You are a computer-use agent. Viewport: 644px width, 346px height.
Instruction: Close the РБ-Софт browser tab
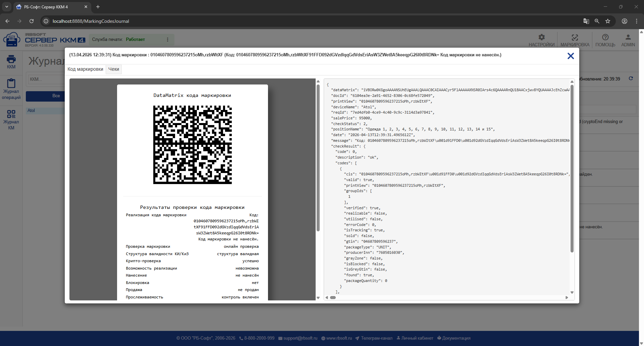pos(86,7)
